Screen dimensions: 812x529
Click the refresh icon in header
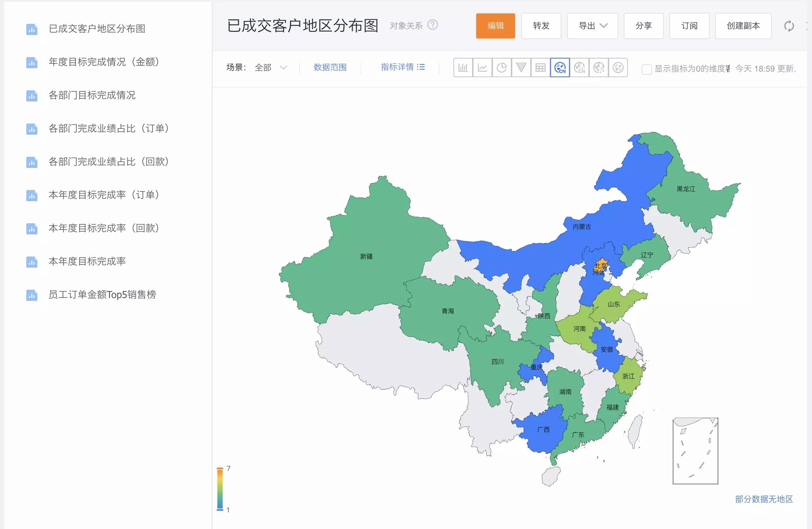coord(789,26)
